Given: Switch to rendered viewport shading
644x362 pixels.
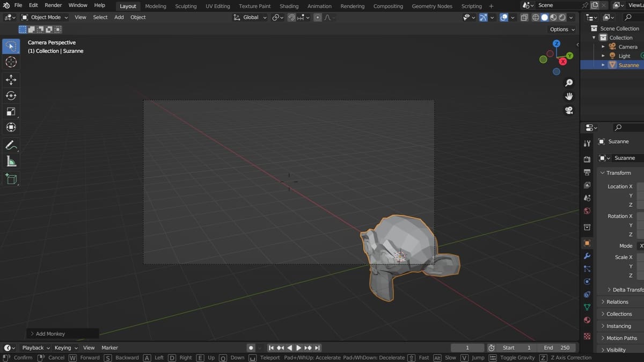Looking at the screenshot, I should coord(561,17).
